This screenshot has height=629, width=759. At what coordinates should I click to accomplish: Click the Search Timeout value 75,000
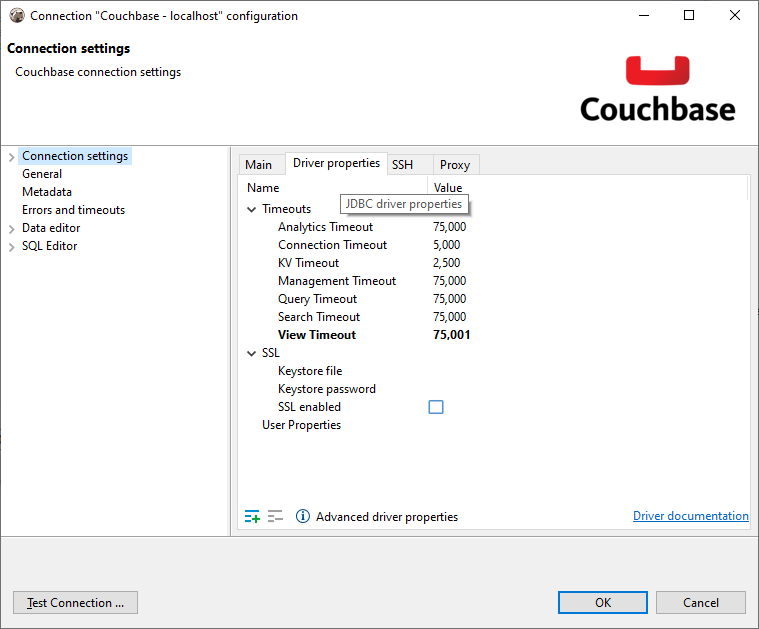click(x=449, y=317)
